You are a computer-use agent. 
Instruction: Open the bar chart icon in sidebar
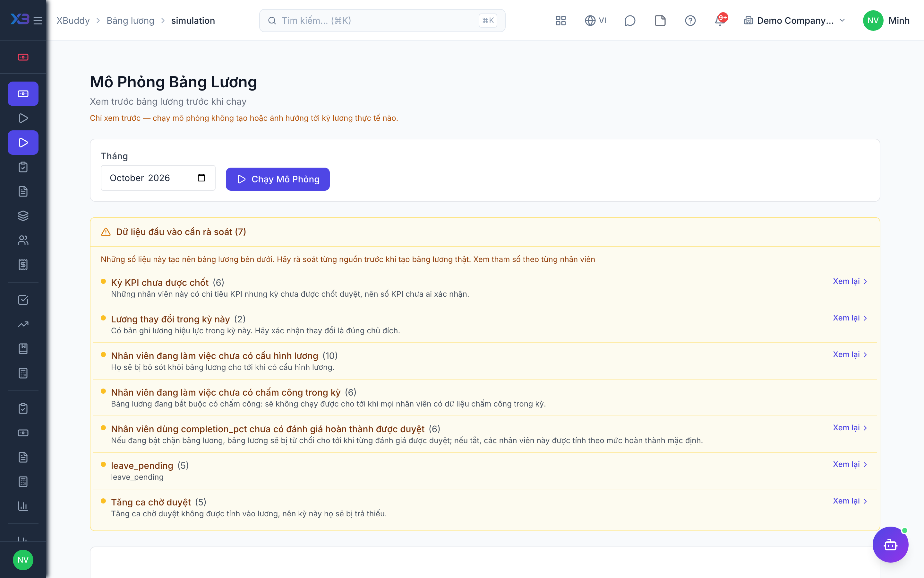click(23, 506)
